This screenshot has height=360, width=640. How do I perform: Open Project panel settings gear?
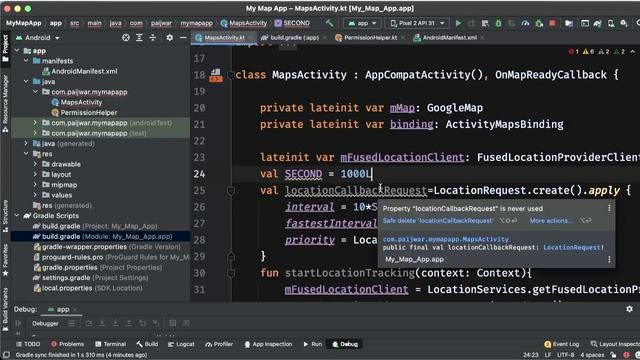coord(169,38)
